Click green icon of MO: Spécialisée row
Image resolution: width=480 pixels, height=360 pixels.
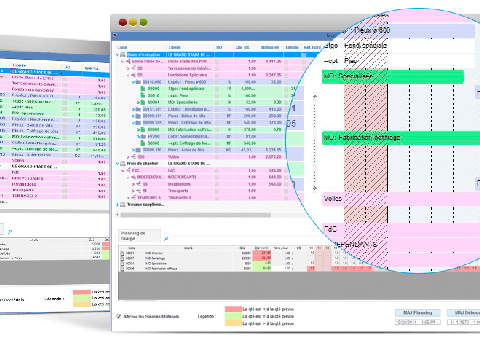pyautogui.click(x=143, y=102)
